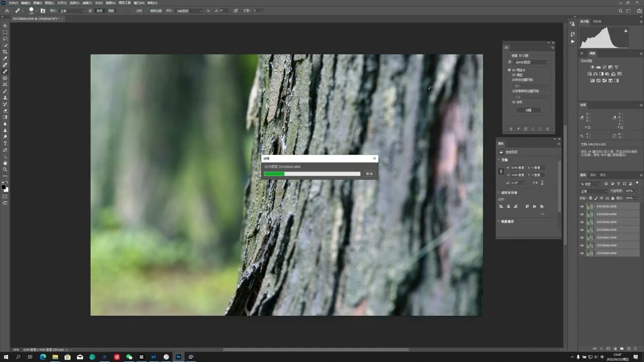Screen dimensions: 644x362
Task: Choose the 3D 体积 radio option
Action: [x=509, y=102]
